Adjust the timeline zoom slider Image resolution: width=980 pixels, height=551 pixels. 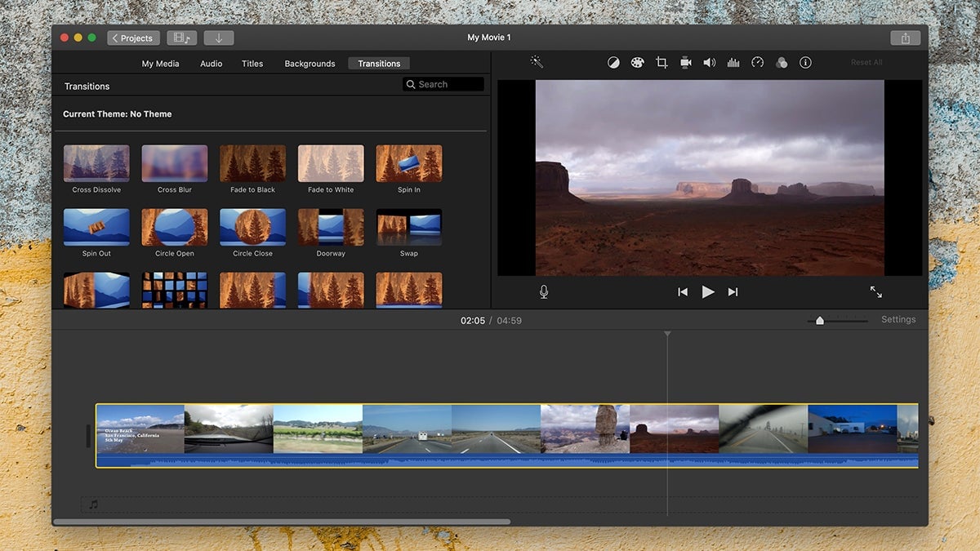[820, 321]
